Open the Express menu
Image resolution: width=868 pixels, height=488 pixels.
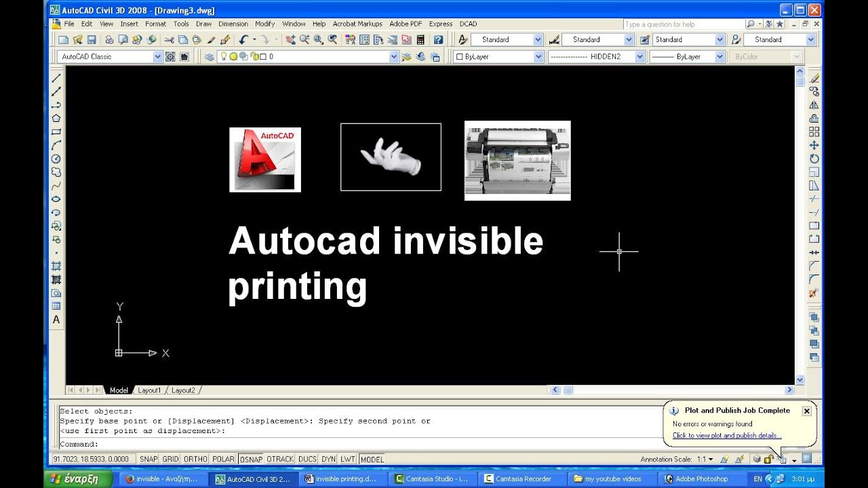[441, 24]
